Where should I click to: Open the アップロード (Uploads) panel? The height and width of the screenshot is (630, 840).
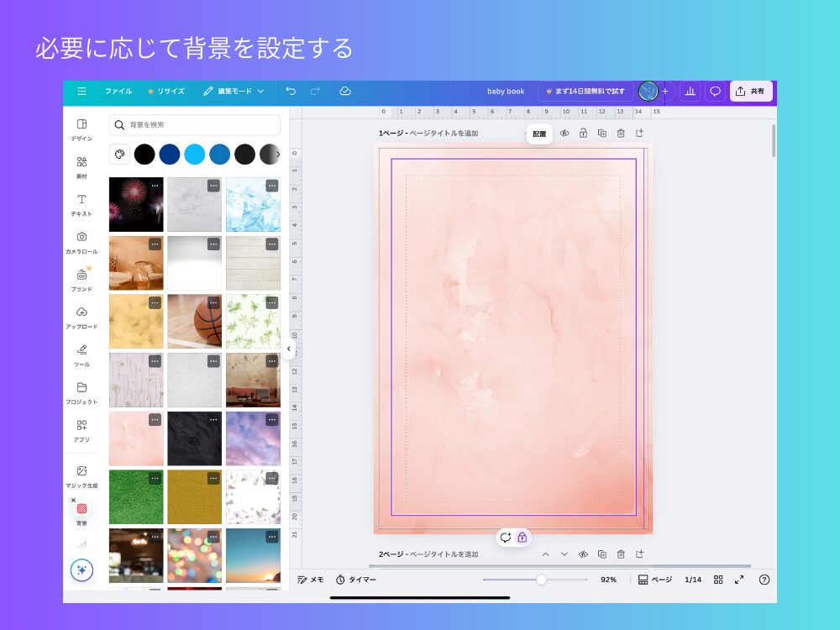point(81,315)
